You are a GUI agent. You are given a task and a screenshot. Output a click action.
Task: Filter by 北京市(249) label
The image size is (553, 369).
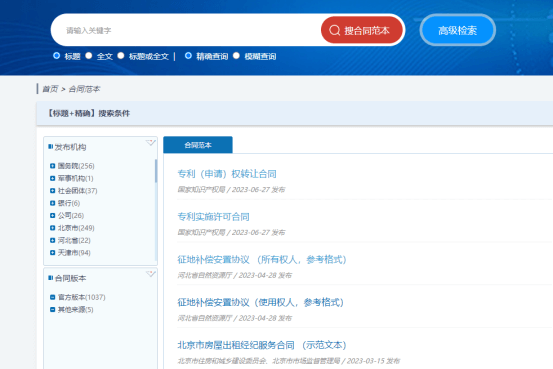pos(76,228)
